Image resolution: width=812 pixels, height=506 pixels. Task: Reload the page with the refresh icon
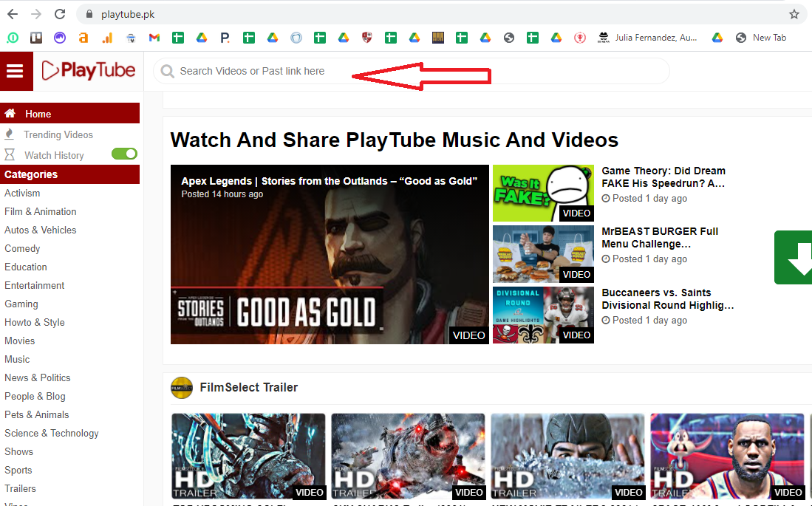60,13
